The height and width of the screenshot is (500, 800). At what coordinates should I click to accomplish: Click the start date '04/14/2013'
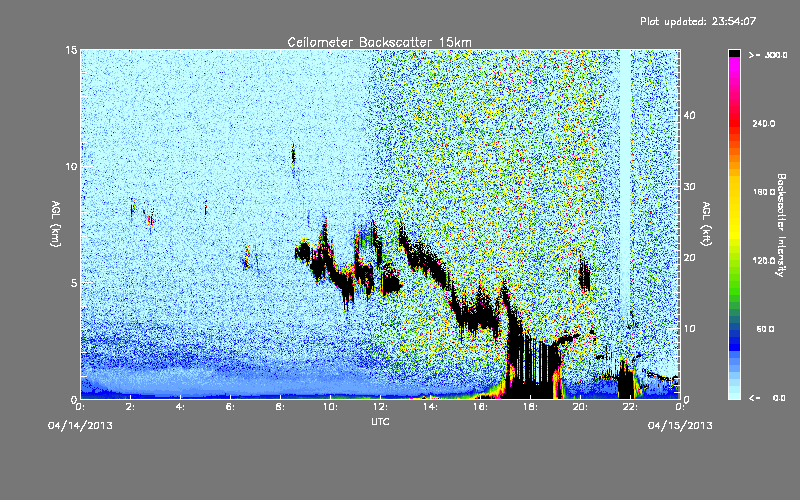(80, 426)
